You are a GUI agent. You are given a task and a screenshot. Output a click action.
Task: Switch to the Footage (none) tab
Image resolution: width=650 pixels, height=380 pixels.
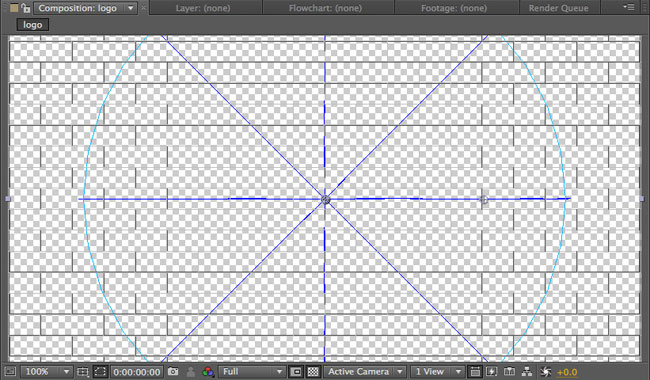click(454, 8)
